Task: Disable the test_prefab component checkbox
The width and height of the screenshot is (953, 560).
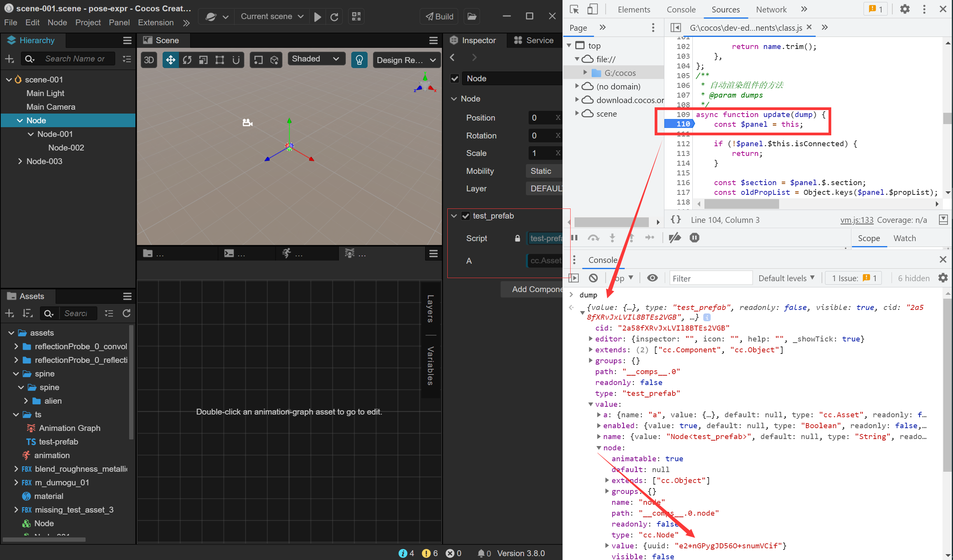Action: [x=466, y=216]
